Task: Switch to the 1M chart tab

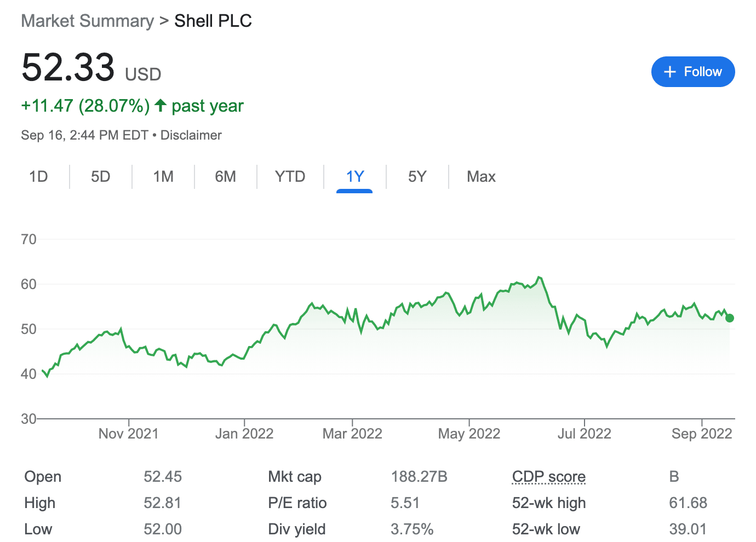Action: coord(163,176)
